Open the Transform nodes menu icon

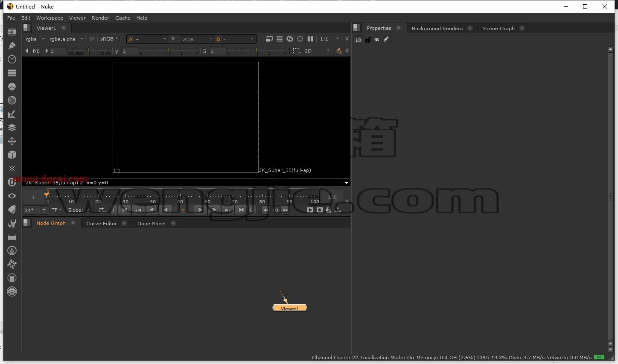tap(12, 141)
